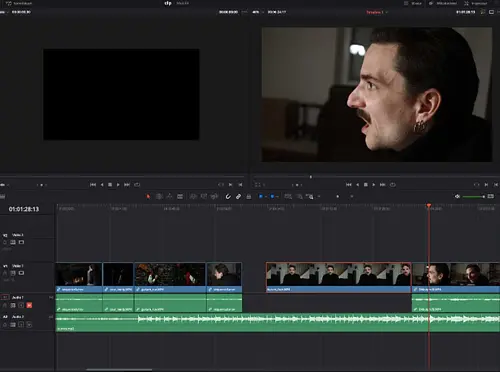The image size is (500, 372).
Task: Solo the Audio 2 track
Action: pos(21,324)
